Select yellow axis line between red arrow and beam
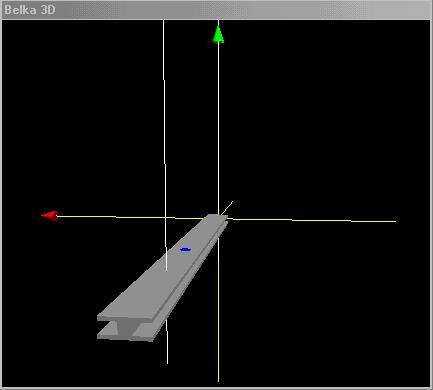Screen dimensions: 433x390 coord(130,217)
